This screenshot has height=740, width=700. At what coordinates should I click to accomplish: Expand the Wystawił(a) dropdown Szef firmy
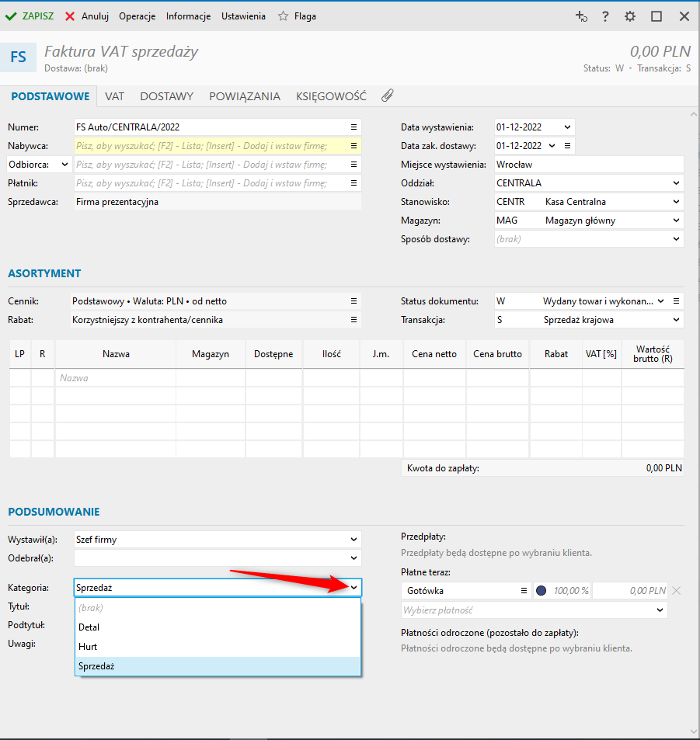point(353,540)
